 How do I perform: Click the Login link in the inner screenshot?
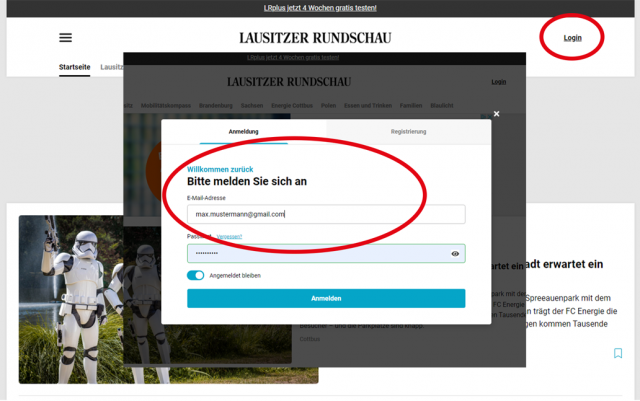498,82
